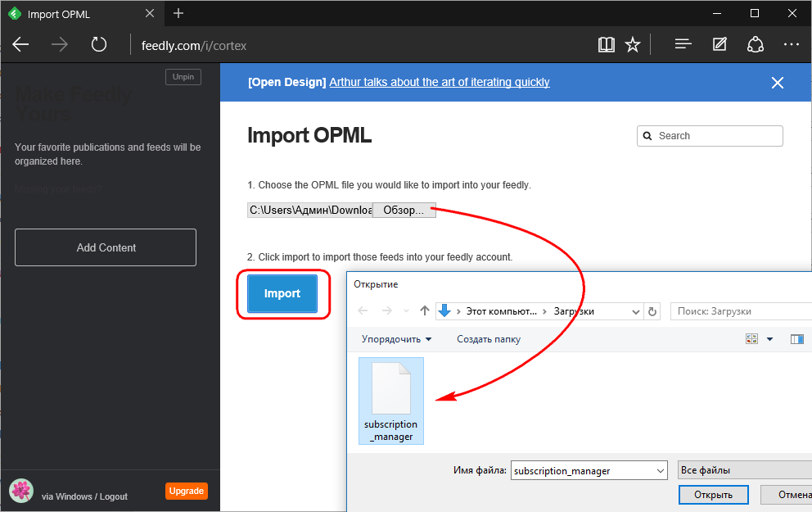This screenshot has width=812, height=512.
Task: Open the Edge reading view icon
Action: click(606, 44)
